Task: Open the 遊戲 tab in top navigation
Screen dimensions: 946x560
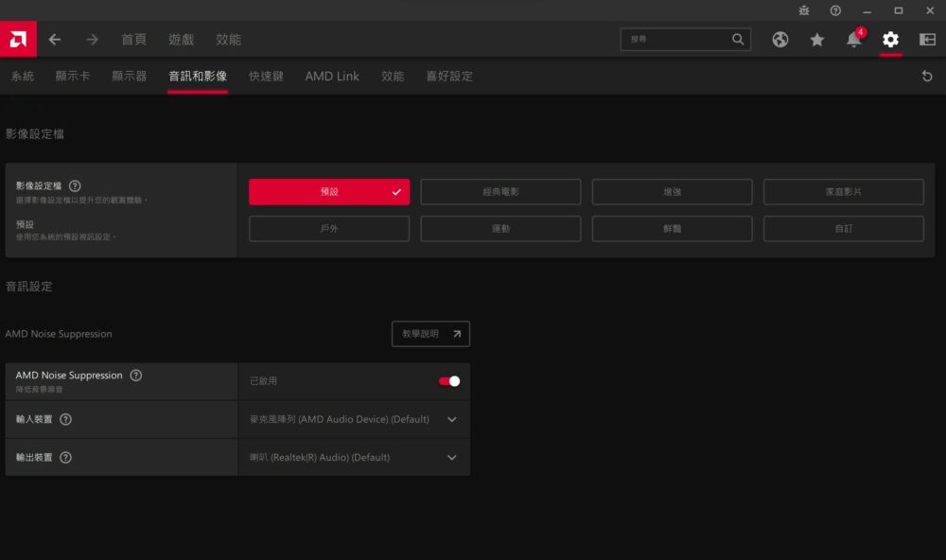Action: click(181, 39)
